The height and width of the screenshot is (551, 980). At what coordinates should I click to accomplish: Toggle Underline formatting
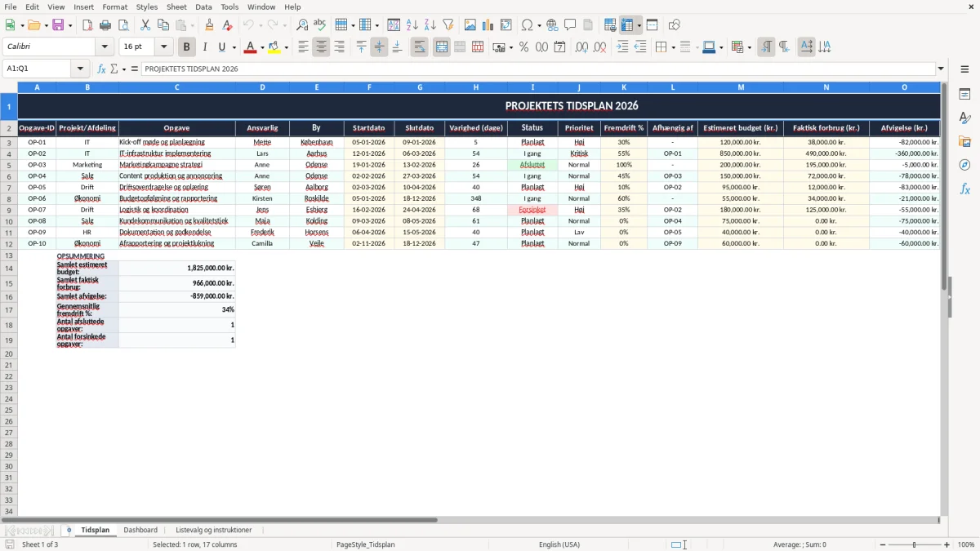(221, 47)
